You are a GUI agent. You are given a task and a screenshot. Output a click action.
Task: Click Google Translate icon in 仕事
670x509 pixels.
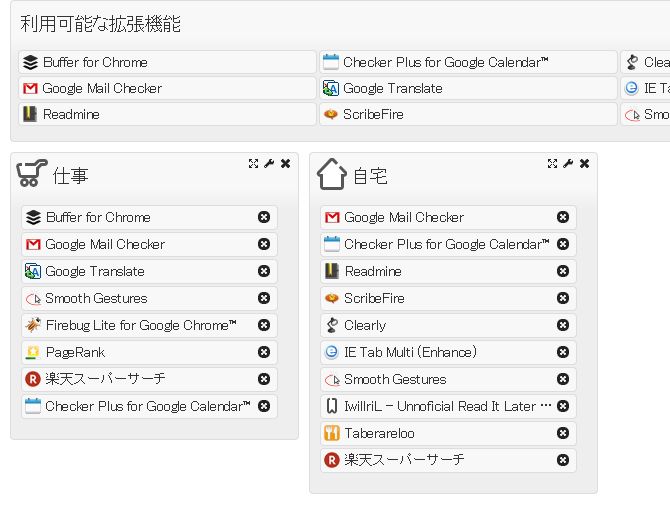tap(33, 271)
